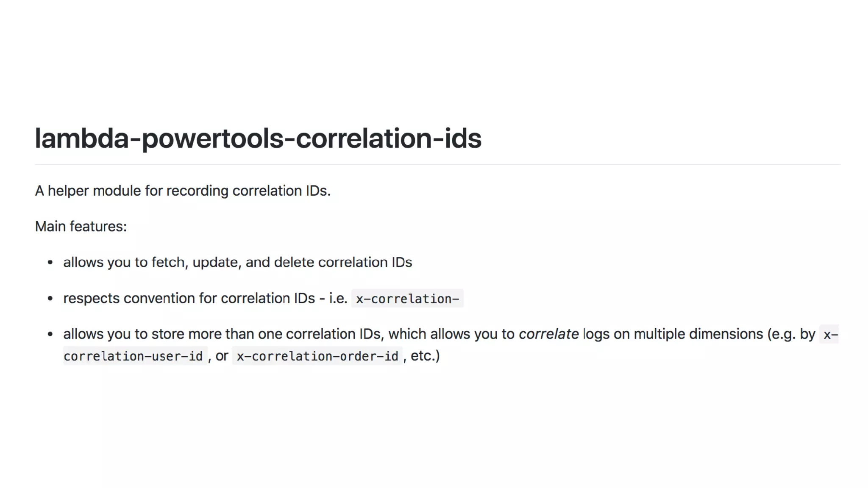This screenshot has width=868, height=488.
Task: Click the second bullet point dot
Action: (x=50, y=299)
